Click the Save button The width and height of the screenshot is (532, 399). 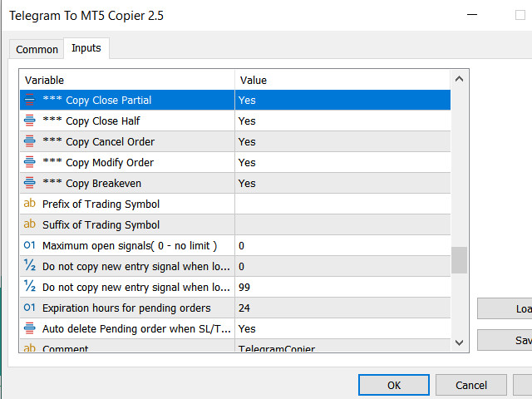coord(505,340)
